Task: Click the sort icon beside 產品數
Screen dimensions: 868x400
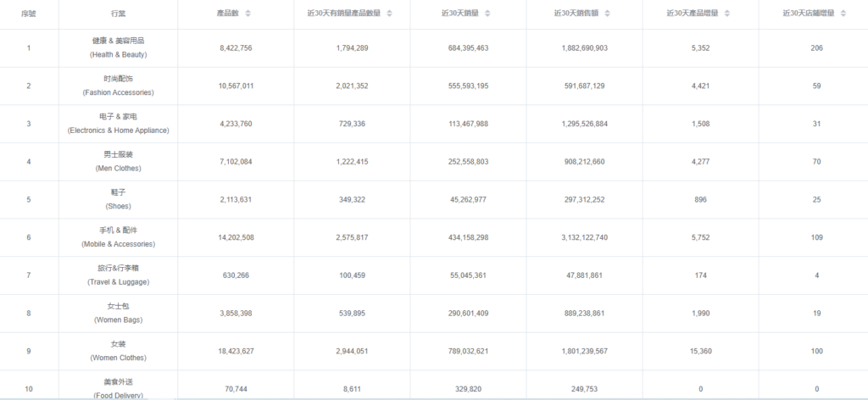Action: pos(248,14)
